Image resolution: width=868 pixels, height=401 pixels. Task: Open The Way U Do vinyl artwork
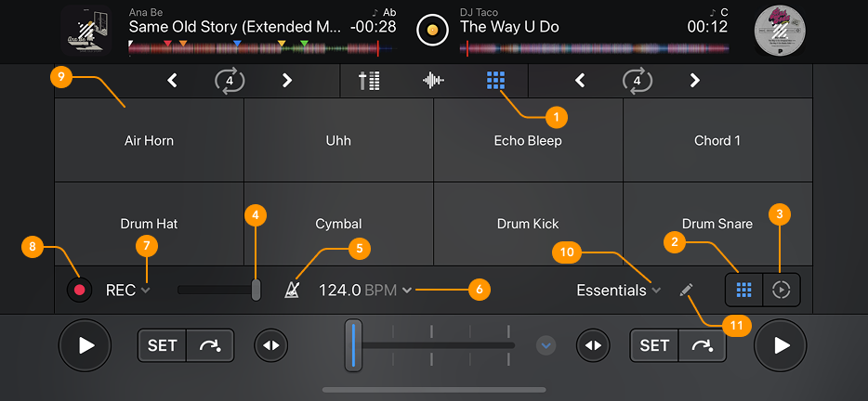point(780,30)
